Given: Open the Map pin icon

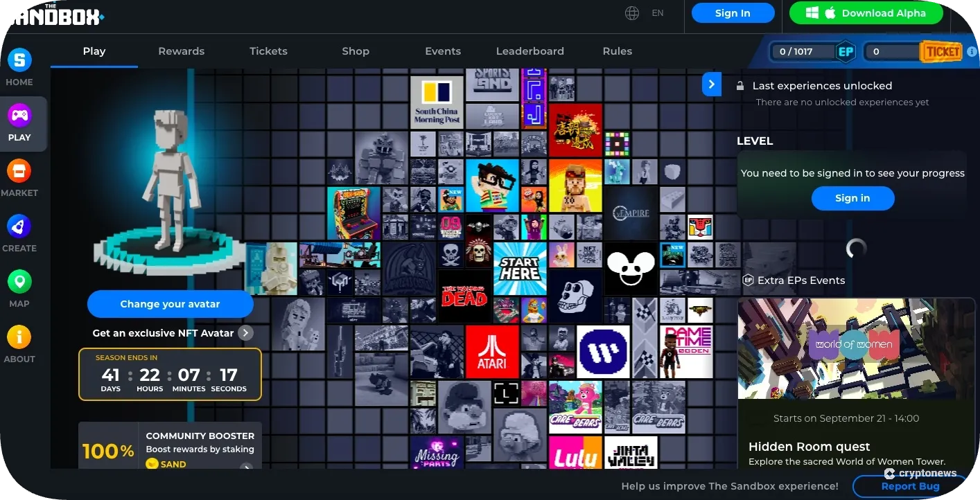Looking at the screenshot, I should click(19, 282).
